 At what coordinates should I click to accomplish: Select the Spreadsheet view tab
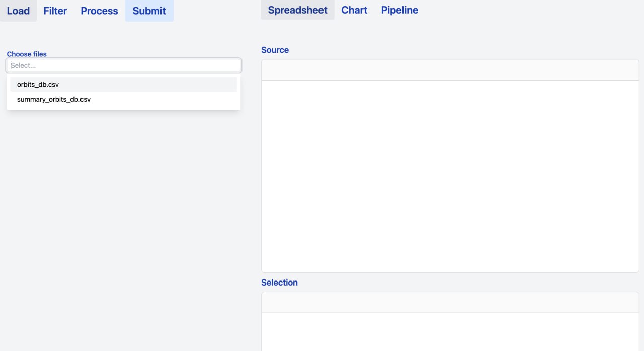[298, 10]
